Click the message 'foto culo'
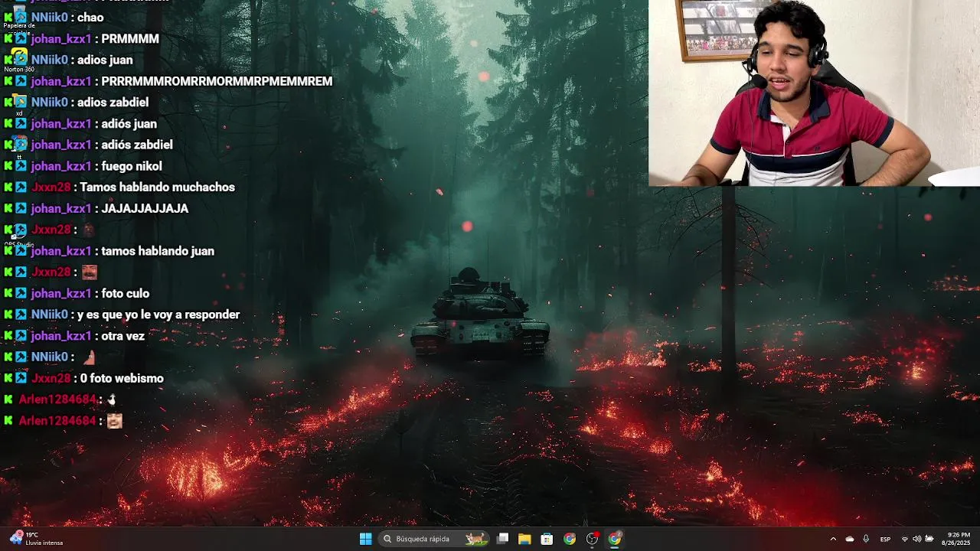 point(125,294)
